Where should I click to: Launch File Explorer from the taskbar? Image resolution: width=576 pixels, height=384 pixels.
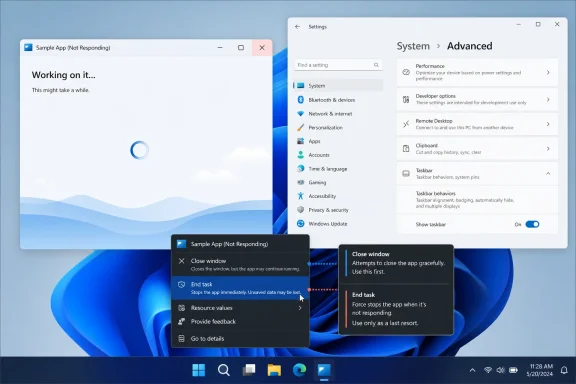(x=274, y=370)
